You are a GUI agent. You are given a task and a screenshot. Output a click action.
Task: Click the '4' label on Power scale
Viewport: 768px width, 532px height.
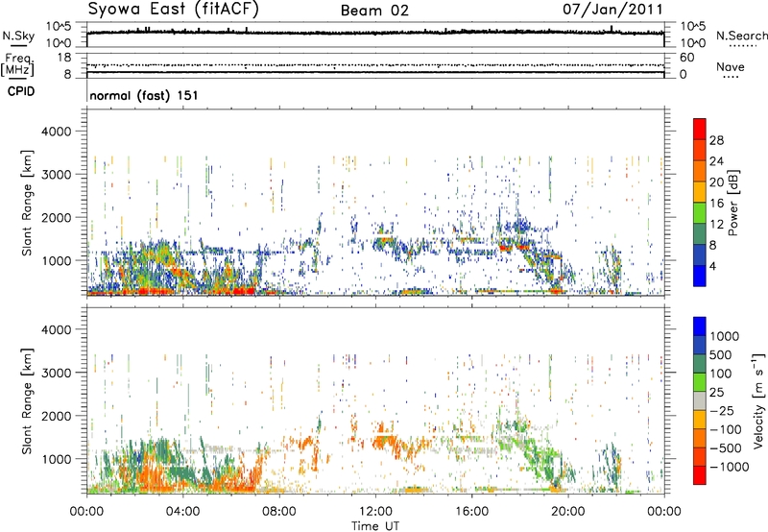point(712,266)
